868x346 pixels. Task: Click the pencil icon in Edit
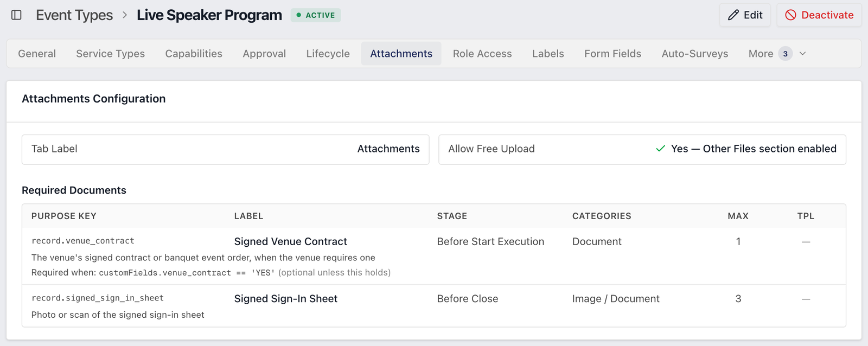coord(733,15)
